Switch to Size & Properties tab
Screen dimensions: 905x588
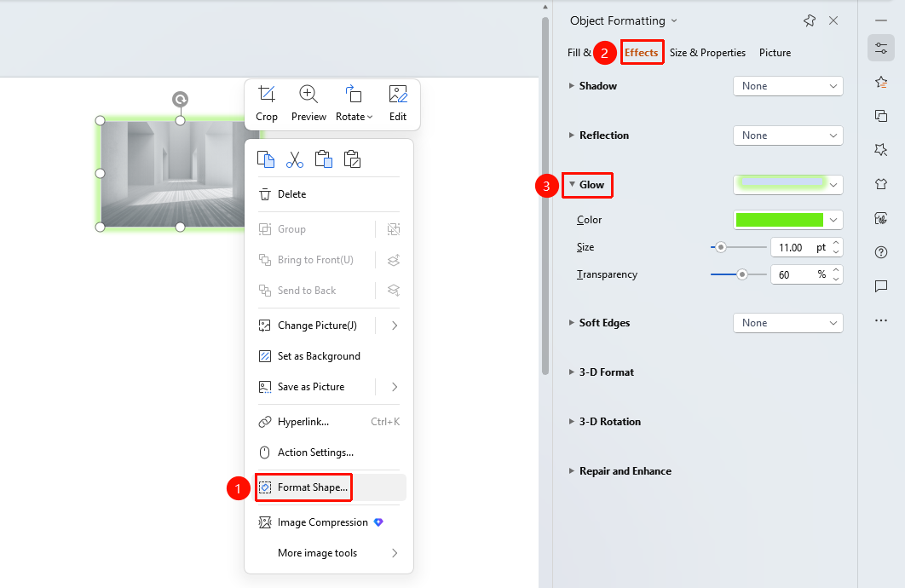tap(707, 53)
